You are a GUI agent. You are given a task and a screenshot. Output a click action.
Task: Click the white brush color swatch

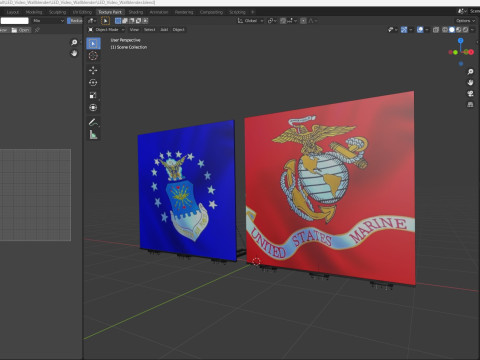click(x=15, y=21)
